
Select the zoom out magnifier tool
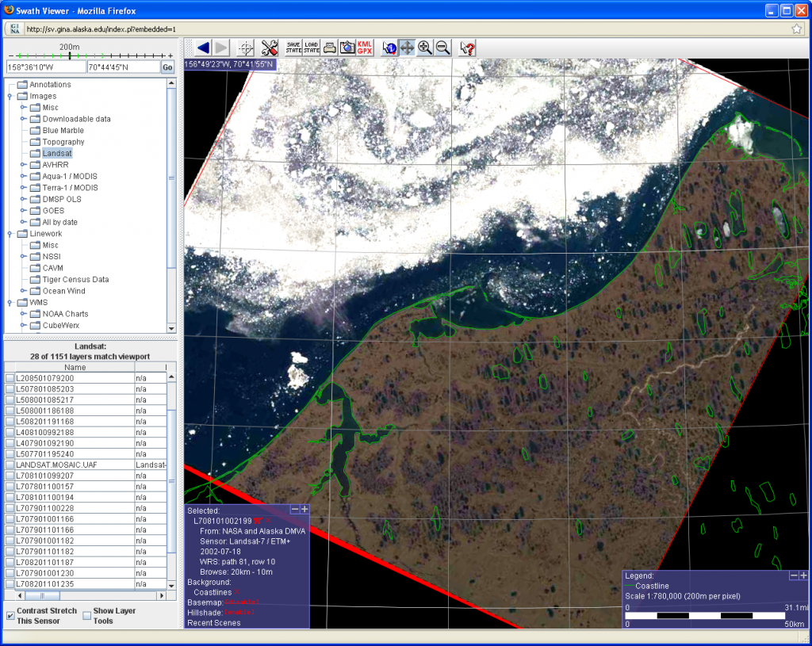point(442,48)
